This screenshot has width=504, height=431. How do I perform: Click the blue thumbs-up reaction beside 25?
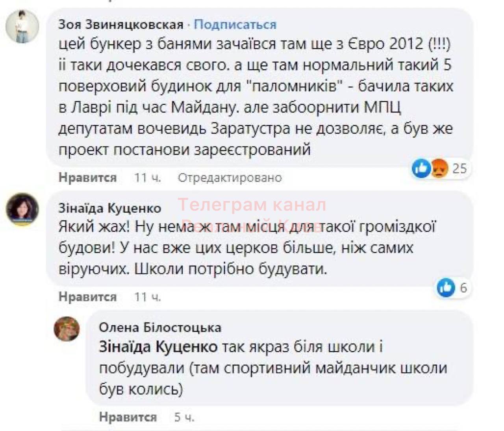coord(421,168)
